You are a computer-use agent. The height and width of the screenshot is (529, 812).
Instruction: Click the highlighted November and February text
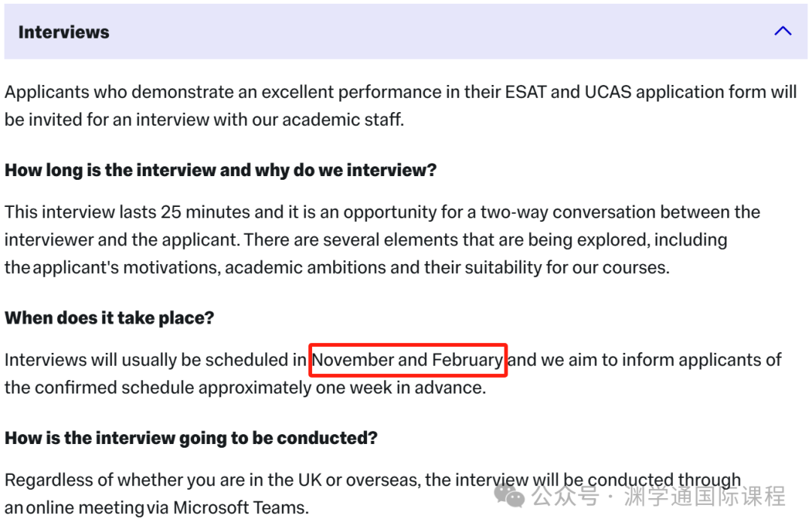408,360
